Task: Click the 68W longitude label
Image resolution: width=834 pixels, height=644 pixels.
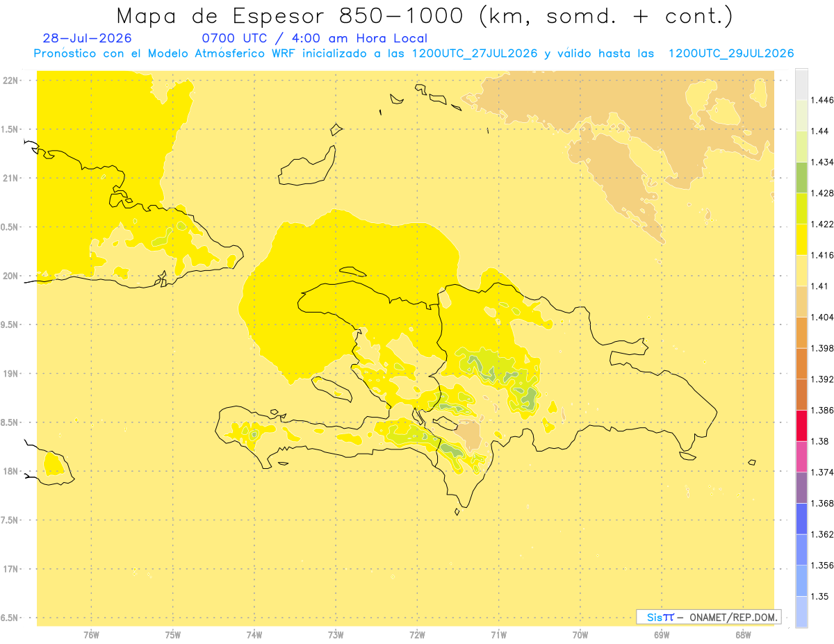Action: tap(743, 635)
